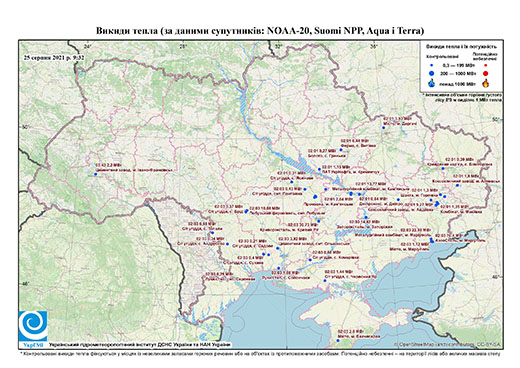This screenshot has width=520, height=368.
Task: Click the map title mentioning NOAA-20
Action: [x=260, y=31]
